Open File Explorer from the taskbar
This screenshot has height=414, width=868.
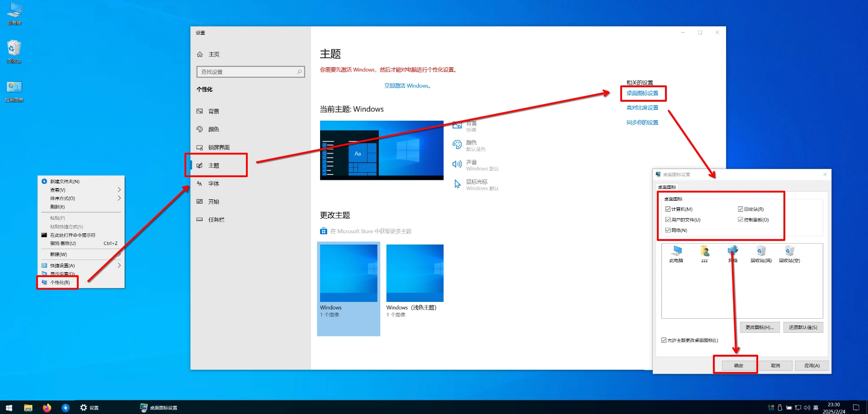click(x=28, y=408)
